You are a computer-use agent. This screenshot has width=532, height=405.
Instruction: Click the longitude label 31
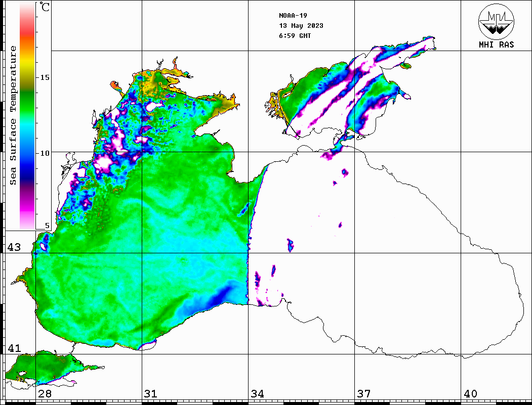(151, 394)
